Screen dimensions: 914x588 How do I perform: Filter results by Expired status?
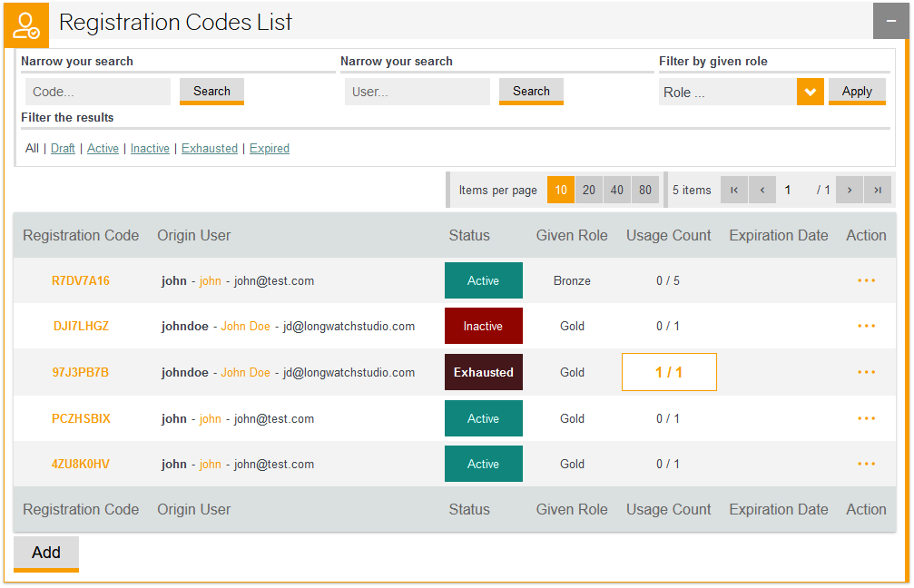(x=270, y=148)
